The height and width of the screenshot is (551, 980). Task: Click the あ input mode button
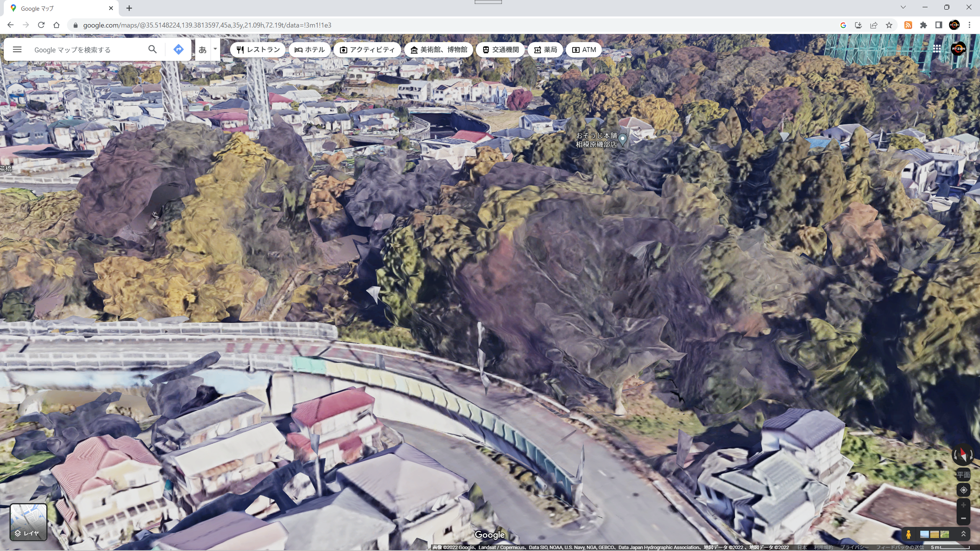pos(203,49)
